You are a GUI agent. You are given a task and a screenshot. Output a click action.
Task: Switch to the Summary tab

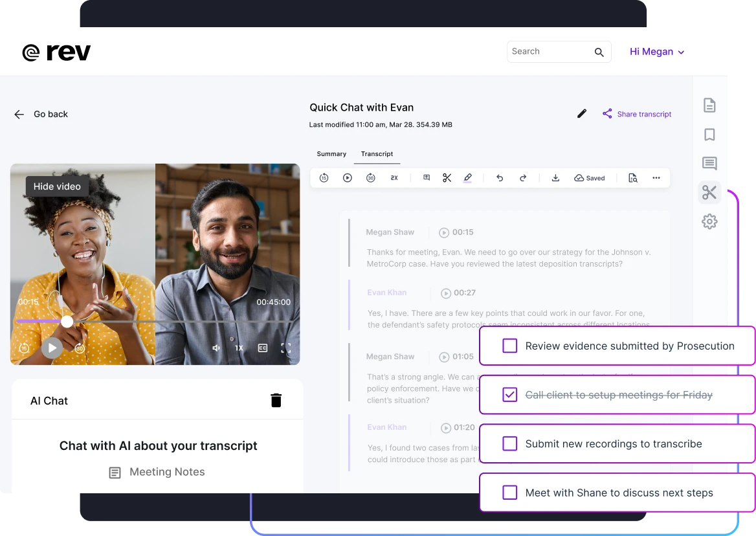click(x=331, y=154)
